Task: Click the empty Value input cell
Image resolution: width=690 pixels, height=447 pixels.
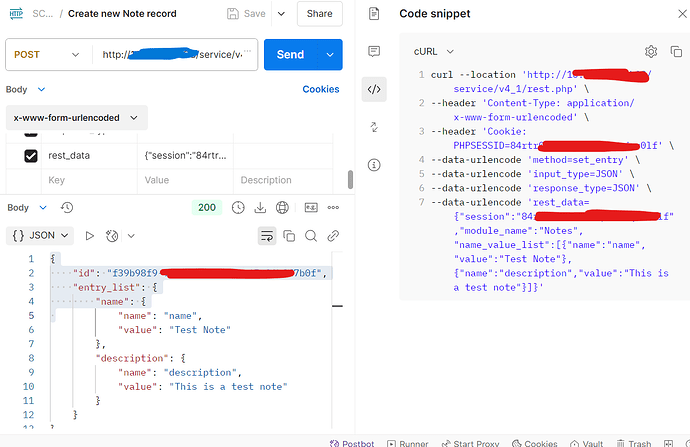Action: [x=185, y=180]
